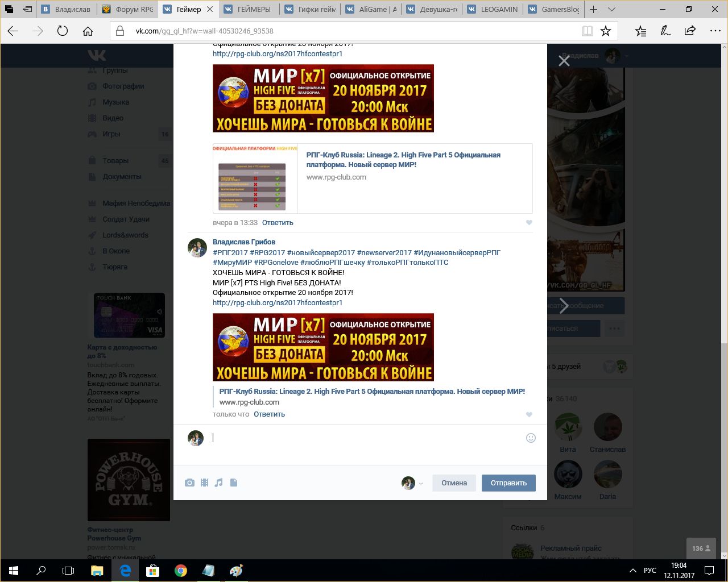Screen dimensions: 728x582
Task: Open the comment-as author dropdown
Action: [x=412, y=483]
